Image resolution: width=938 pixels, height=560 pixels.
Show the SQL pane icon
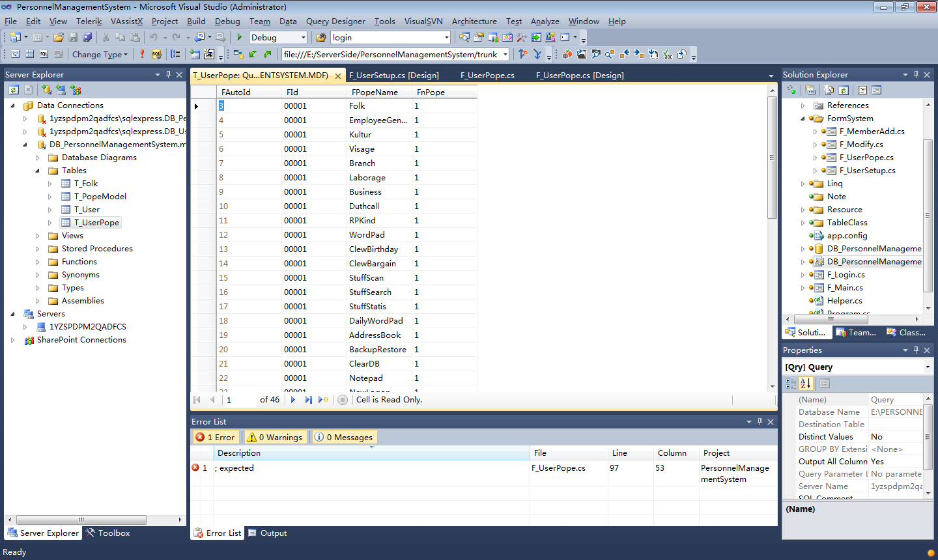coord(44,55)
